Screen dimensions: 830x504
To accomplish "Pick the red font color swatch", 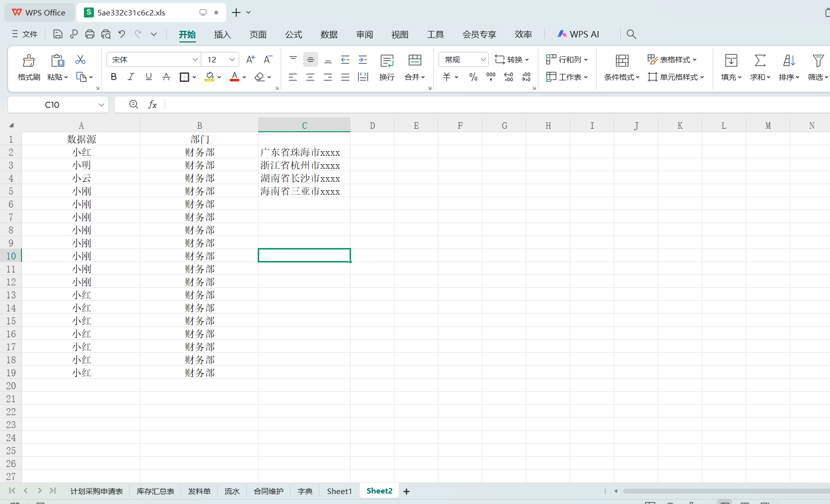I will (234, 80).
